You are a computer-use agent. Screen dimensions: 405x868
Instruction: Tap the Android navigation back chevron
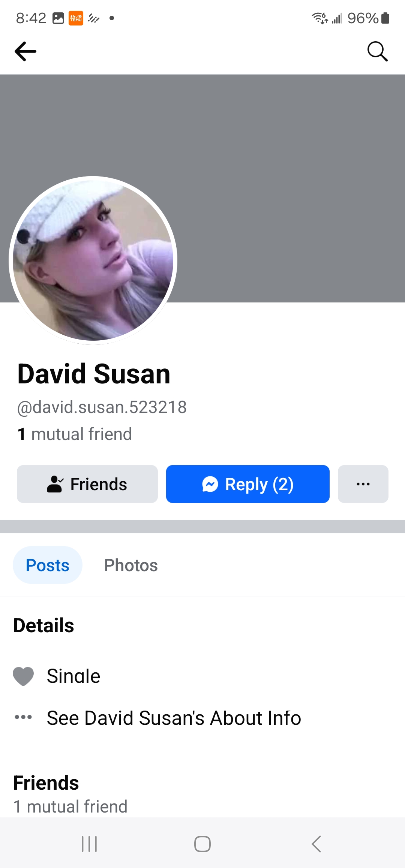click(x=316, y=844)
